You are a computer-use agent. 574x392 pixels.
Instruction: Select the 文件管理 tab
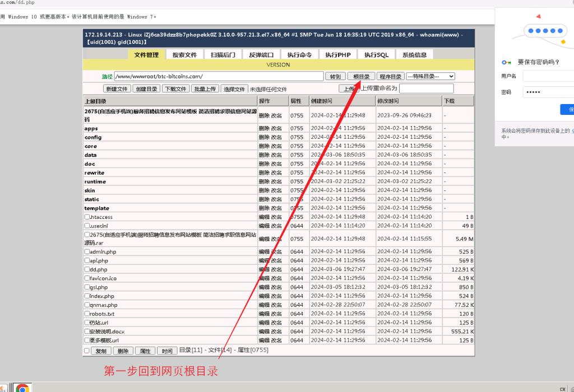coord(146,55)
